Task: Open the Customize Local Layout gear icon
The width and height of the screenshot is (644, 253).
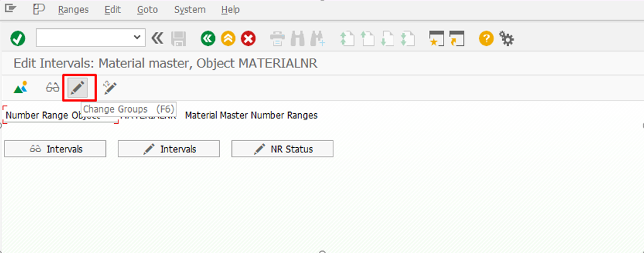Action: (507, 38)
